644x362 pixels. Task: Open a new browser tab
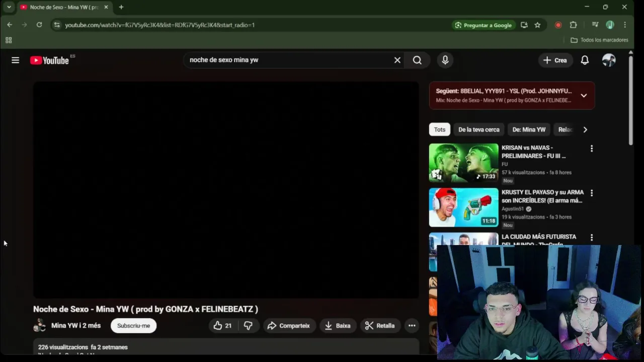pos(121,7)
